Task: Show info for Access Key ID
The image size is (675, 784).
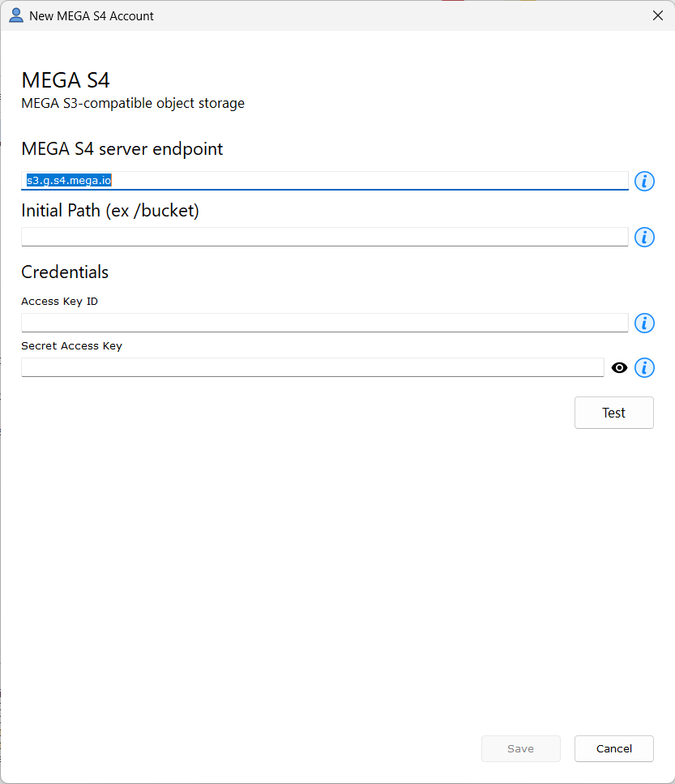Action: (644, 323)
